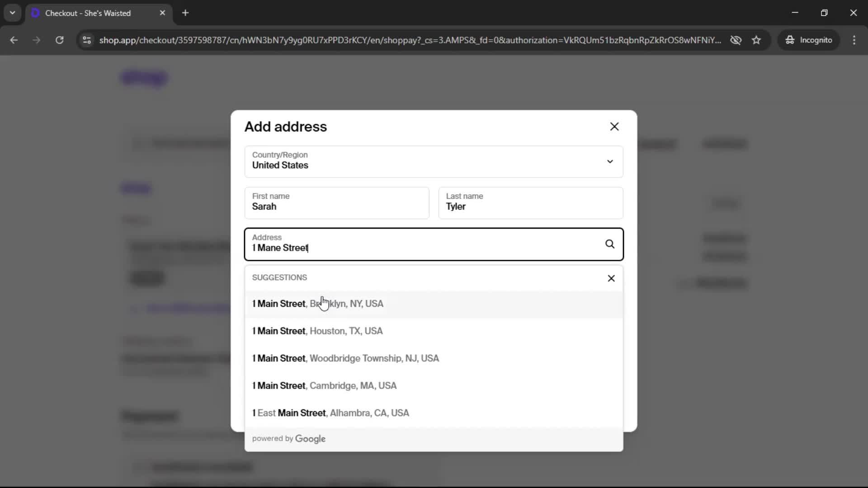Click the third-party cookies eye icon
868x488 pixels.
pyautogui.click(x=736, y=40)
